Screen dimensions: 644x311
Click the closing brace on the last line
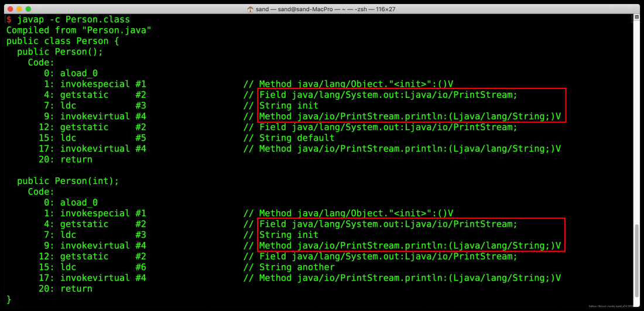pyautogui.click(x=9, y=299)
